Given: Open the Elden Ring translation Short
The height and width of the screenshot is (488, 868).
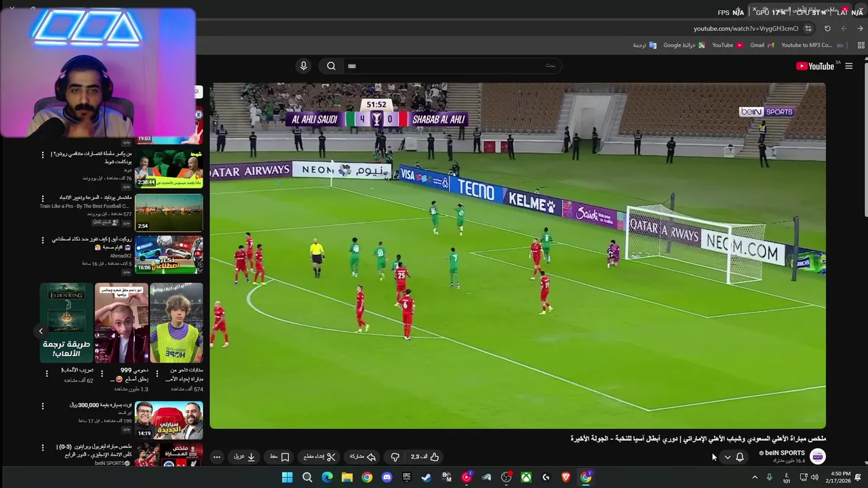Looking at the screenshot, I should [66, 323].
